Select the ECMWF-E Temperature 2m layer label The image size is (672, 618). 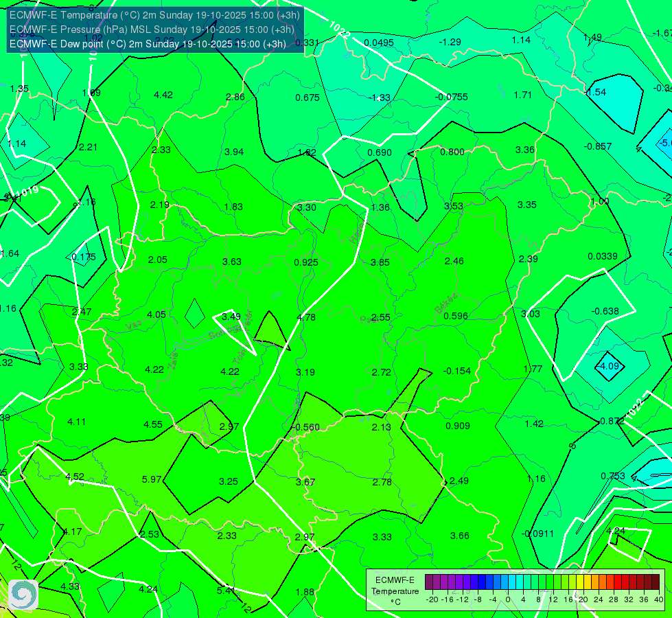154,15
